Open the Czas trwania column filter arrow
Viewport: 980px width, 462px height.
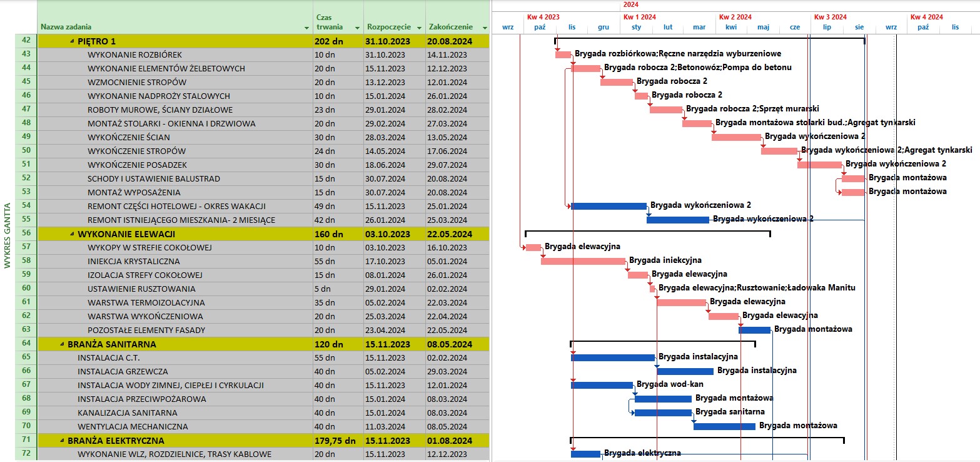pos(357,28)
